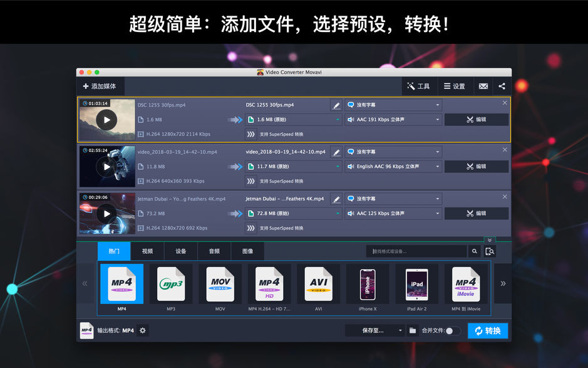This screenshot has width=588, height=368.
Task: Click the pencil rename icon for video_2018-03-19
Action: (336, 151)
